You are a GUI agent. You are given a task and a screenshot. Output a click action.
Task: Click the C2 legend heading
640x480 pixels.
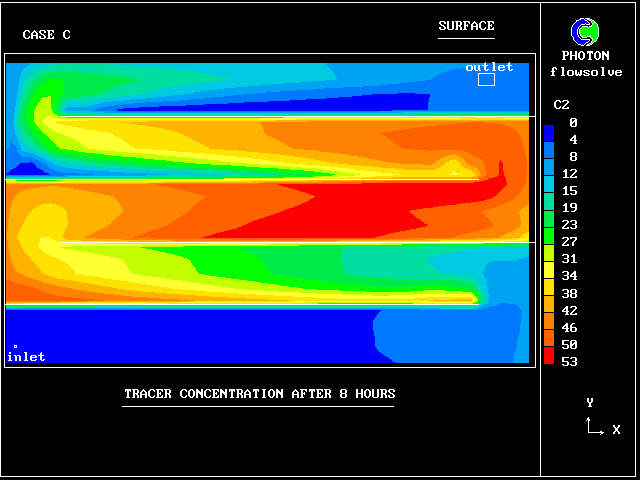pyautogui.click(x=561, y=105)
